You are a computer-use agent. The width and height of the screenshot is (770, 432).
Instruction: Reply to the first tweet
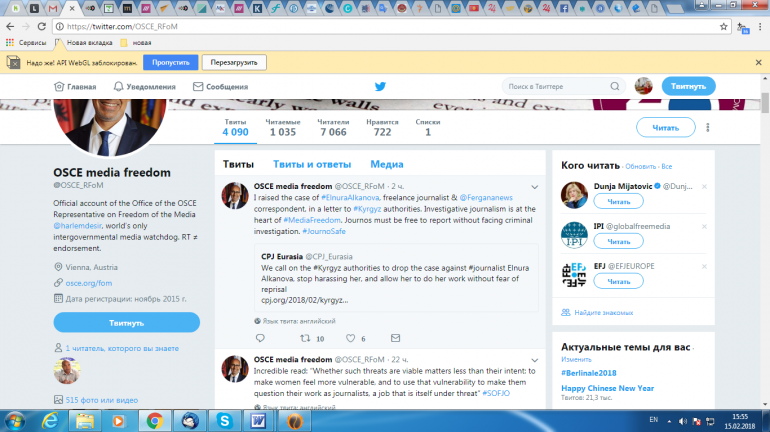(x=260, y=338)
